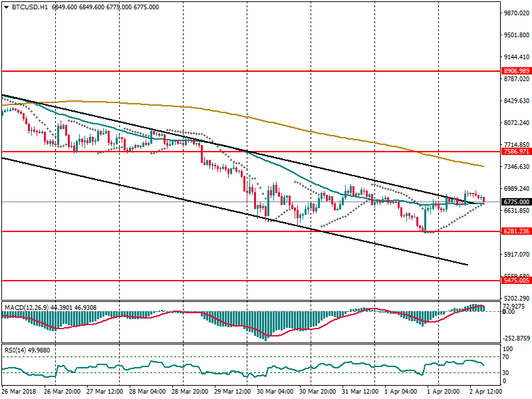Click the 30 Mar 04:00 time label
Viewport: 532px width, 399px height.
(275, 393)
